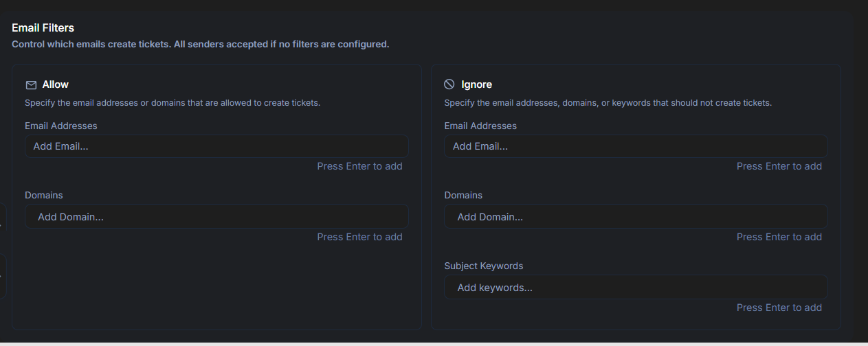Click 'Press Enter to add' below Allow domain field
The image size is (868, 346).
(x=359, y=237)
